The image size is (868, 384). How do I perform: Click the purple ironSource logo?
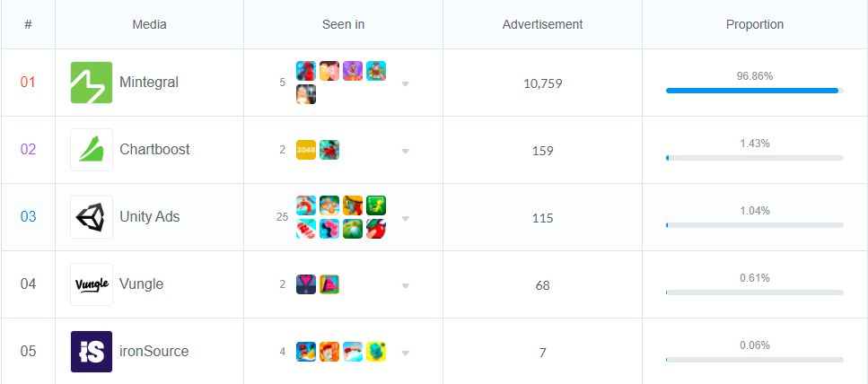click(92, 352)
